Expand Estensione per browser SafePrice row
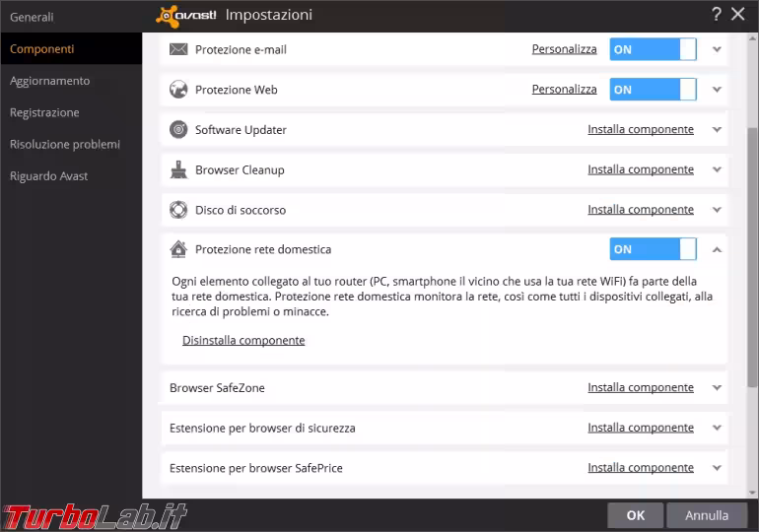This screenshot has width=759, height=532. [x=718, y=468]
